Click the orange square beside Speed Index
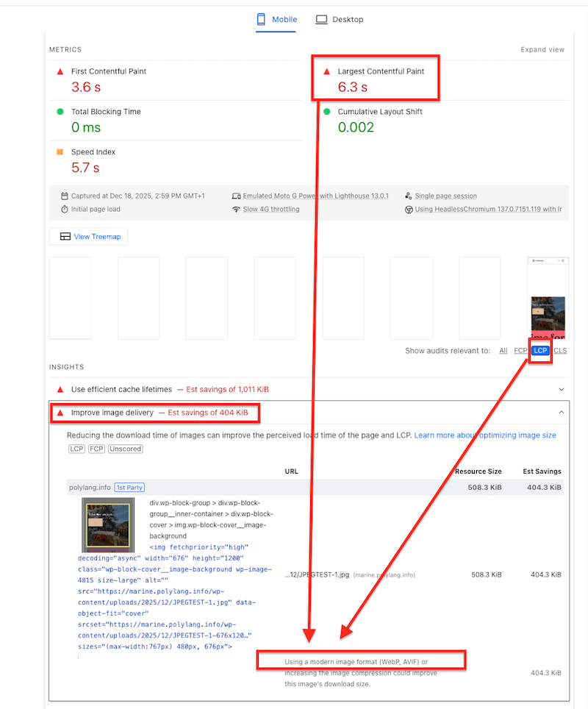This screenshot has height=709, width=588. click(60, 152)
